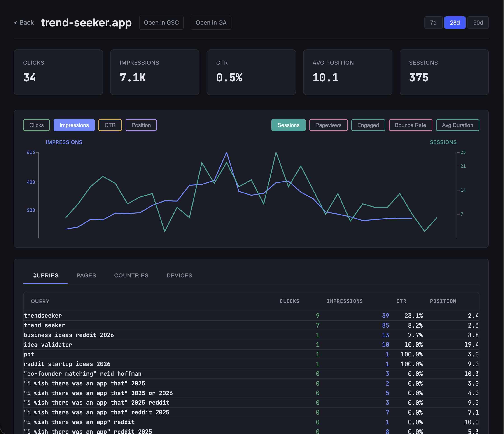Toggle the Avg Duration chart metric

[457, 125]
